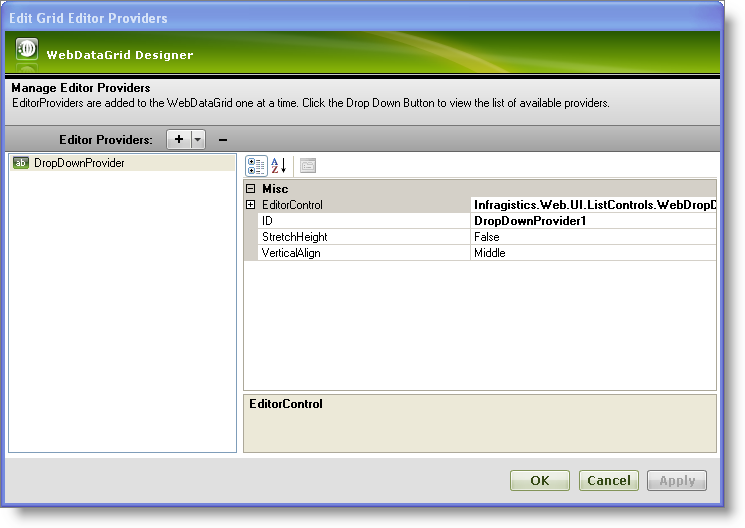This screenshot has height=528, width=745.
Task: Expand the EditorControl property
Action: click(x=251, y=205)
